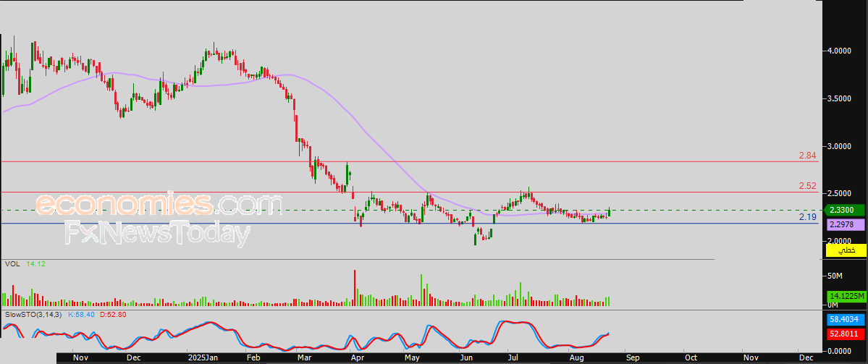Click the Nov label at timeline start
Viewport: 868px width, 364px height.
pyautogui.click(x=81, y=358)
